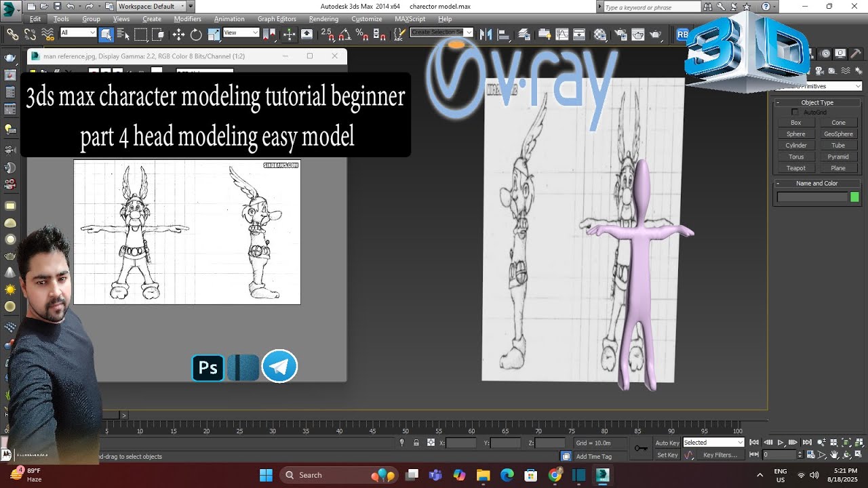The image size is (868, 488).
Task: Open the Material Editor
Action: [600, 34]
